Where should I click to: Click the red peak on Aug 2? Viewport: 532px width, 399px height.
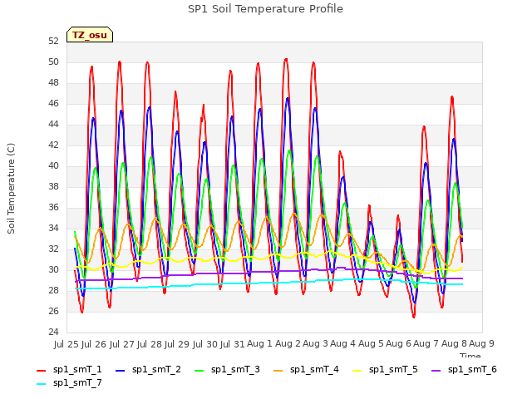coord(286,59)
